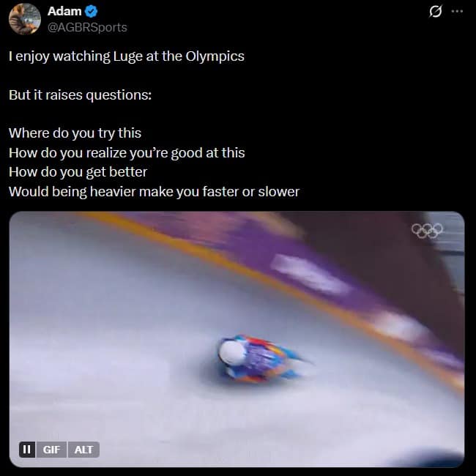Click the "But it raises questions:" line
The height and width of the screenshot is (476, 476).
(80, 95)
